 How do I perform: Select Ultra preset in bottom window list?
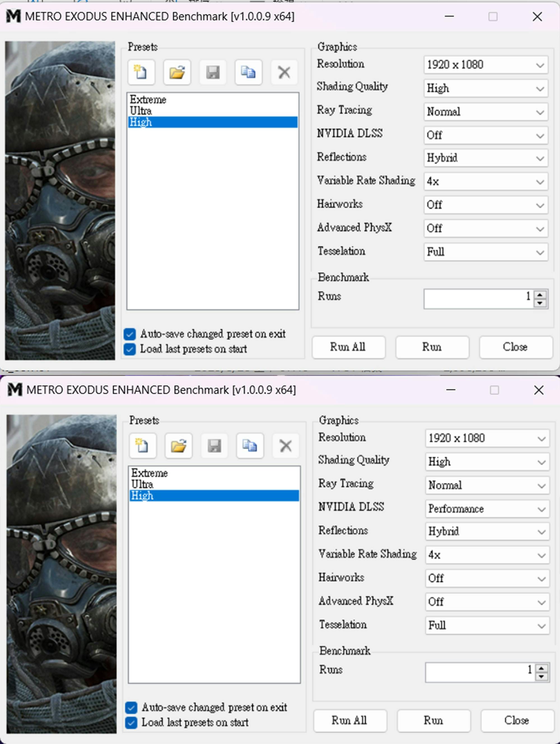(214, 484)
